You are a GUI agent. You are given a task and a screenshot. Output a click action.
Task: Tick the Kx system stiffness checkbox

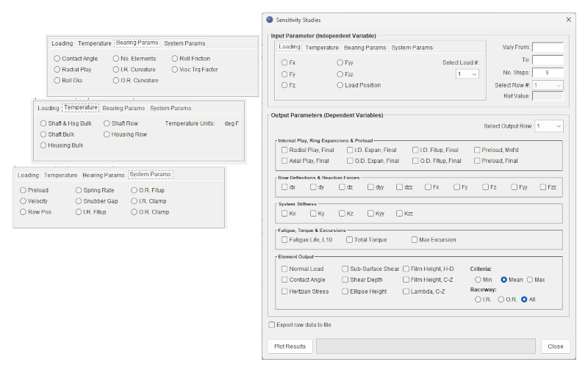click(284, 214)
